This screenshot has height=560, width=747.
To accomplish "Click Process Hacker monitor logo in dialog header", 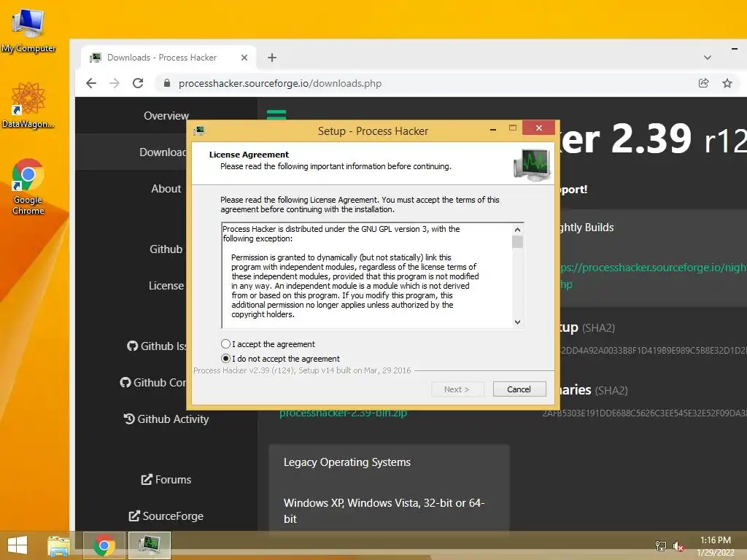I will [x=533, y=165].
